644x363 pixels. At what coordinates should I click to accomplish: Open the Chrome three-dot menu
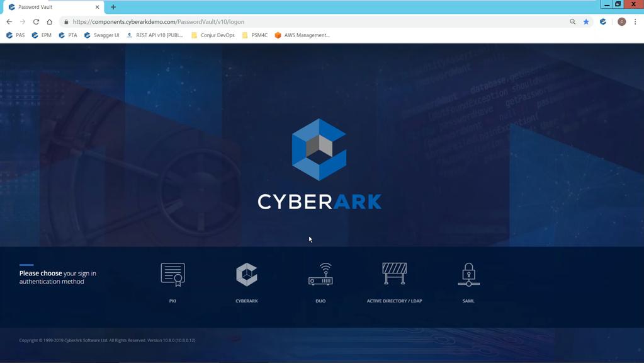(x=635, y=22)
